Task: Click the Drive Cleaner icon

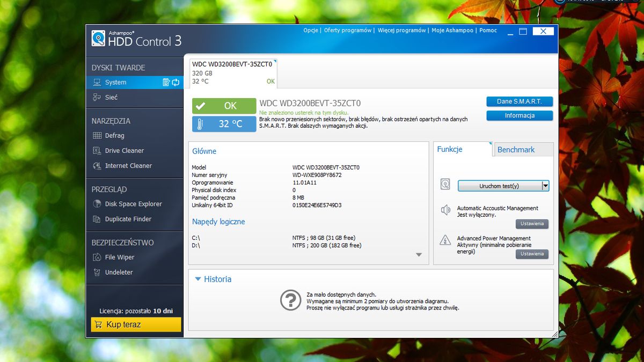Action: click(x=97, y=151)
